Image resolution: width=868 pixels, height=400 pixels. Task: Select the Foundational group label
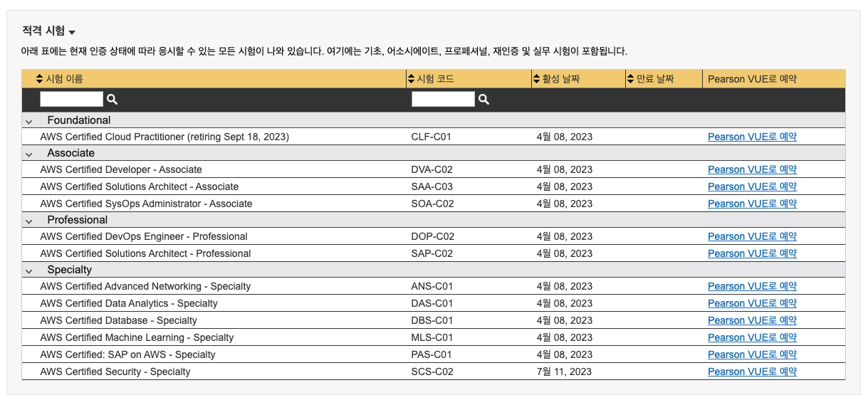pos(79,120)
